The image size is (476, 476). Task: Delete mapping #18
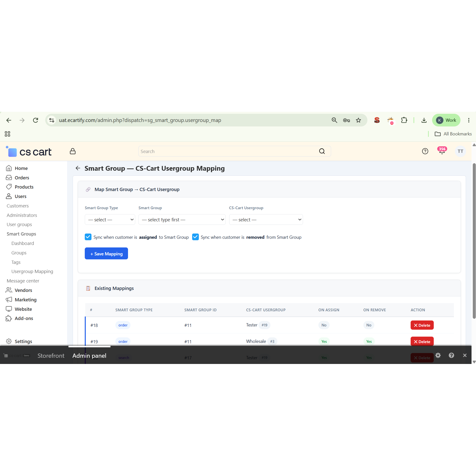tap(422, 325)
